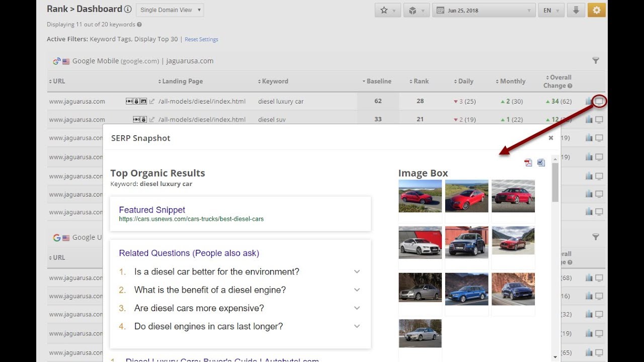Click 'Related Questions (People also ask)' heading
Image resolution: width=644 pixels, height=362 pixels.
click(189, 253)
